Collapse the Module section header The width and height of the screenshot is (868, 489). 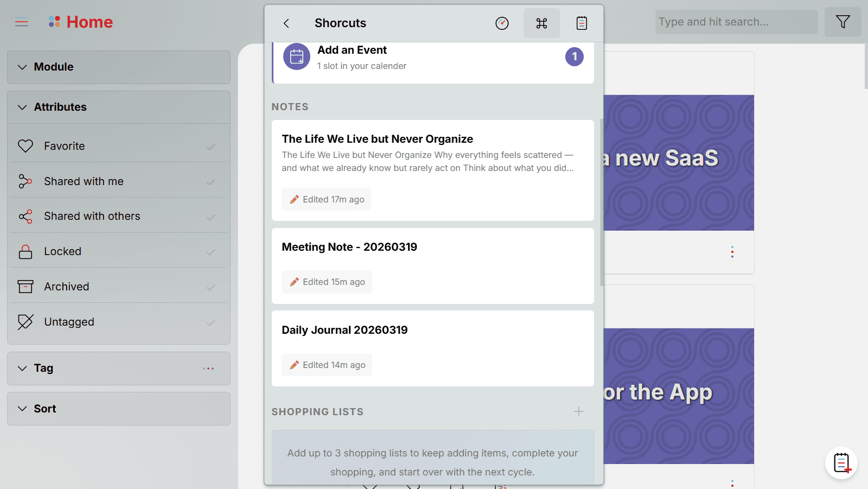[x=22, y=67]
